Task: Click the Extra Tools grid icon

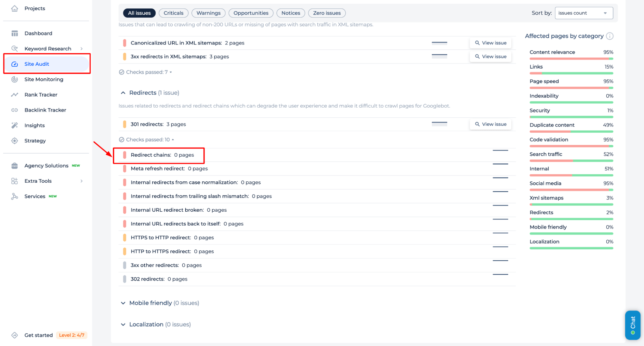Action: 14,181
